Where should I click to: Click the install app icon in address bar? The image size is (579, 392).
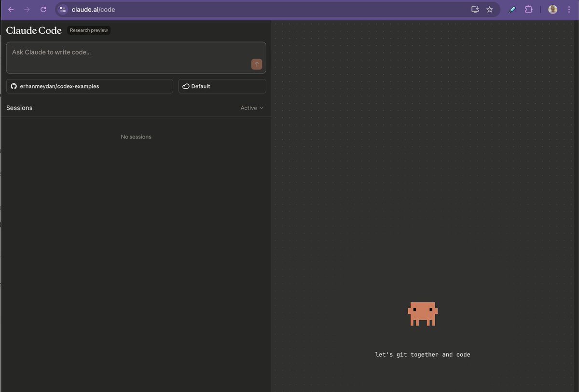475,9
